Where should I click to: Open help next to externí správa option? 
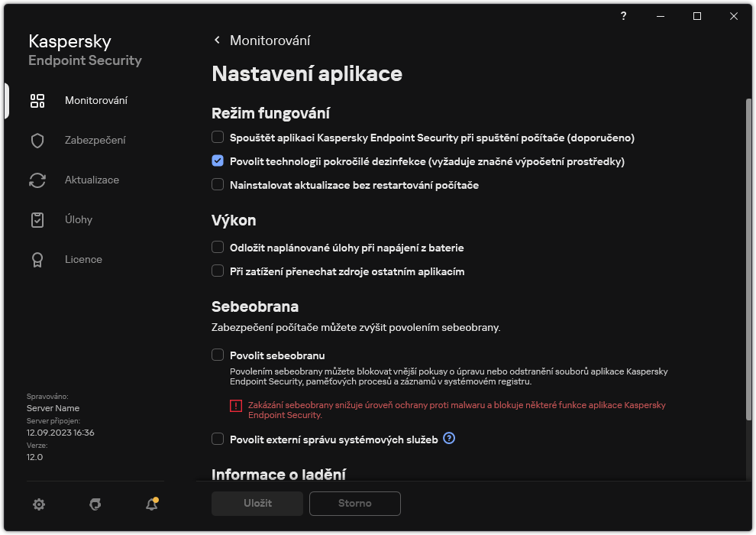point(449,439)
